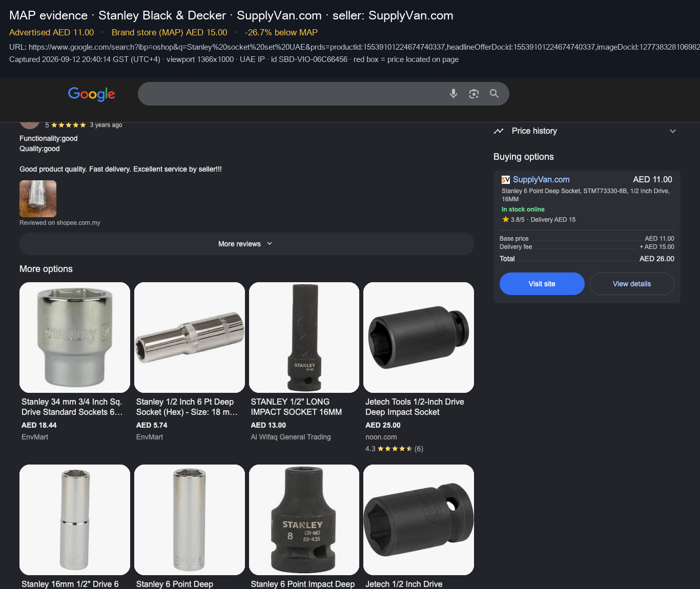Viewport: 700px width, 589px height.
Task: Open Stanley 6 Point Impact Deep socket image
Action: click(304, 520)
